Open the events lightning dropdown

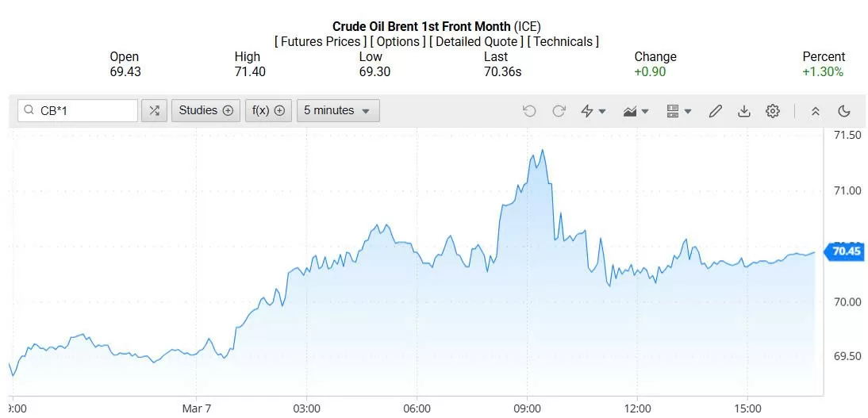click(593, 111)
